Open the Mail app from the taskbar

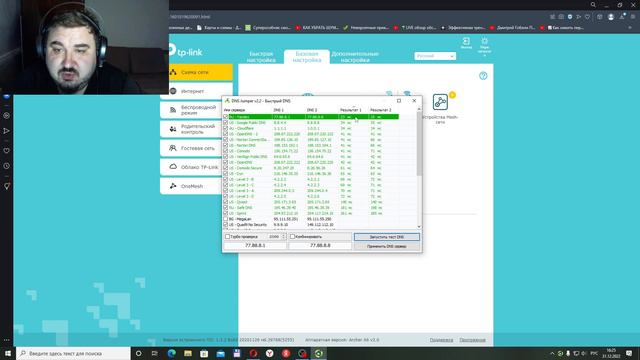(x=220, y=353)
